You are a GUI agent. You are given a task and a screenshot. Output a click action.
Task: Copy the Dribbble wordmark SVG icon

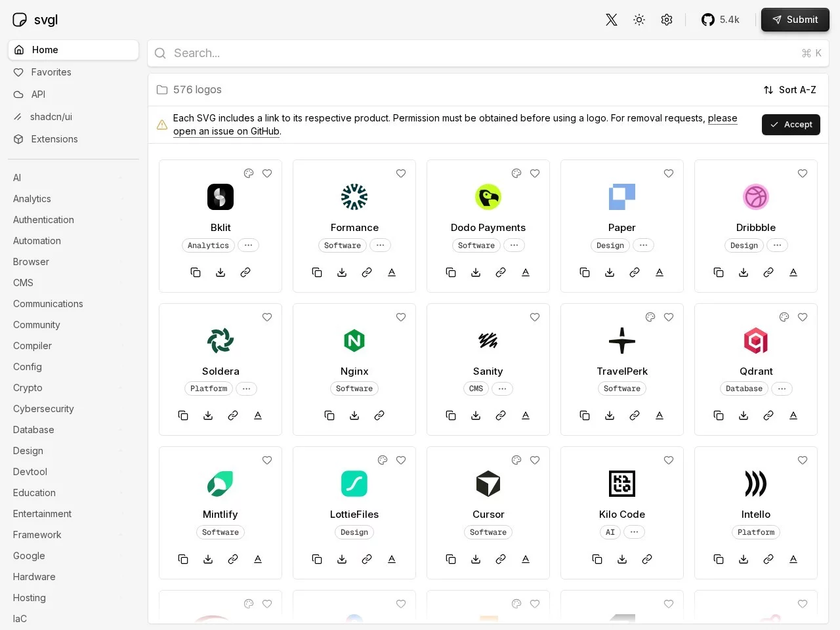coord(793,272)
